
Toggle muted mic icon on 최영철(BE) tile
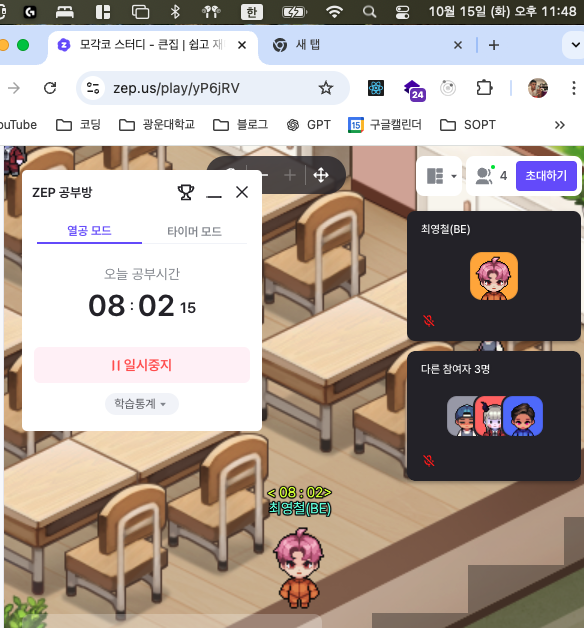coord(429,320)
